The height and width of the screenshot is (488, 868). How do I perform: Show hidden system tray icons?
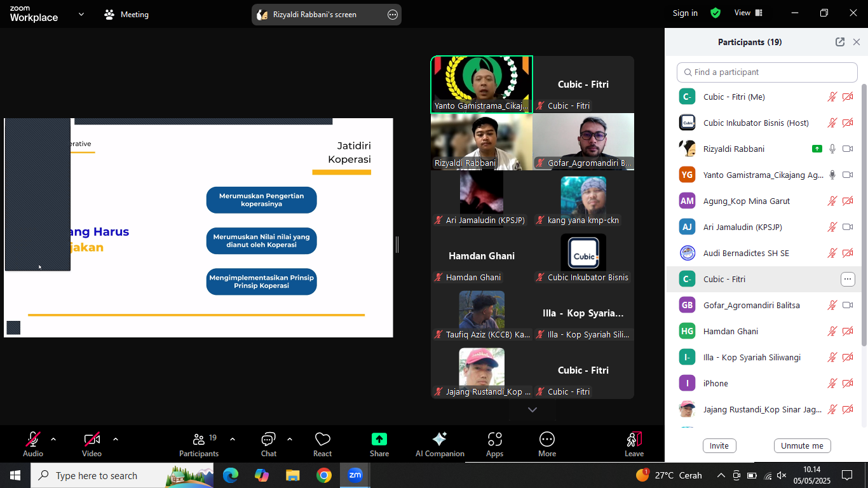pos(721,475)
